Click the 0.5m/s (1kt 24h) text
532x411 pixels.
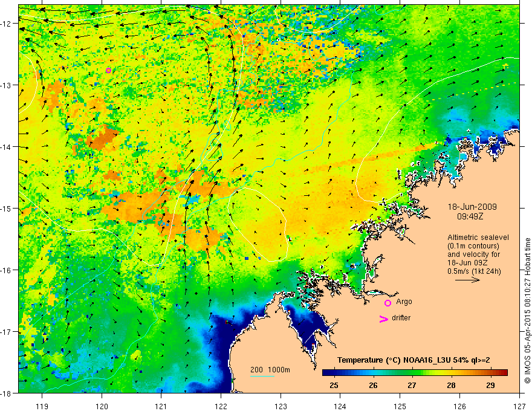[x=474, y=271]
